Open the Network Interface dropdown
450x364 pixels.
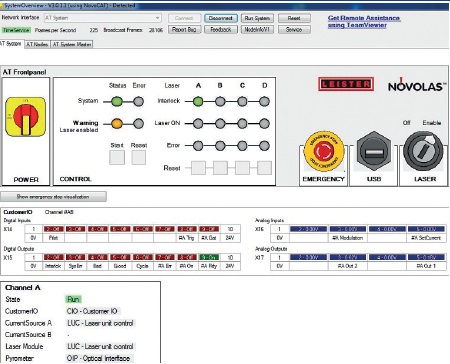pos(103,18)
